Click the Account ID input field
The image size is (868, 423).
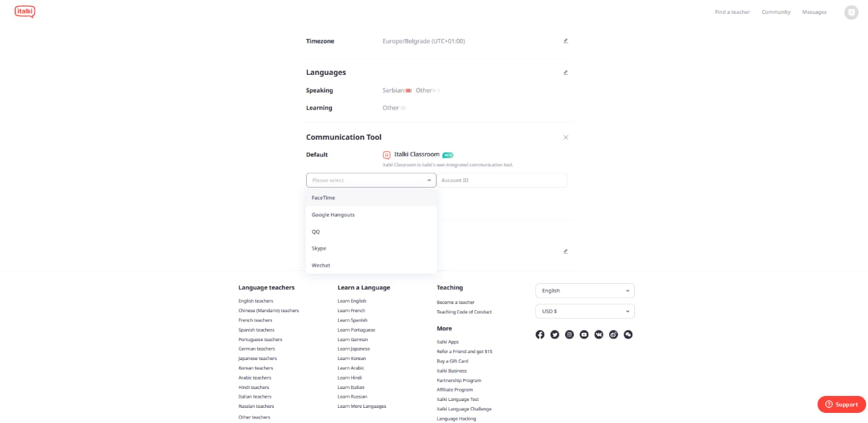point(502,180)
